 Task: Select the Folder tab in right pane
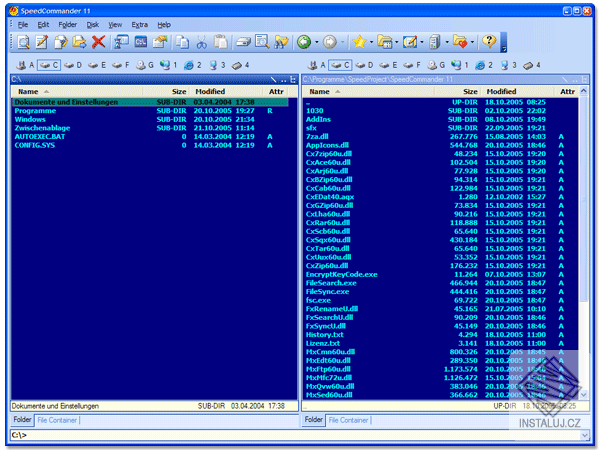pos(314,420)
